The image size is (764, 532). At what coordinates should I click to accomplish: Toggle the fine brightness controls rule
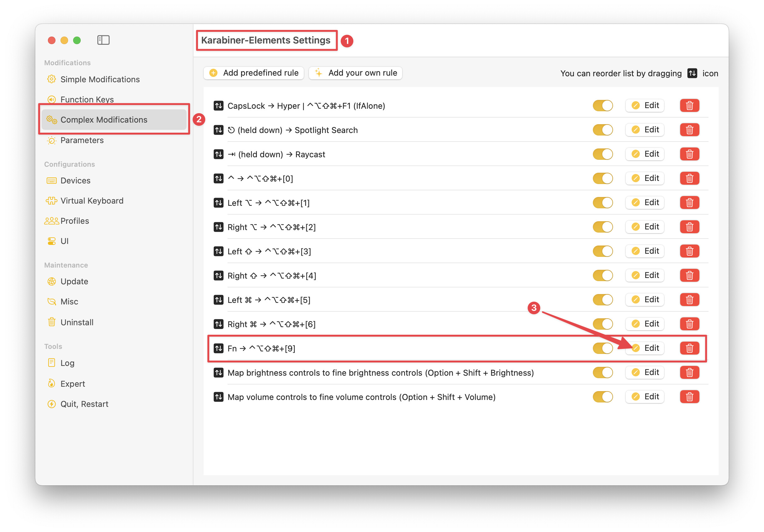(x=602, y=372)
